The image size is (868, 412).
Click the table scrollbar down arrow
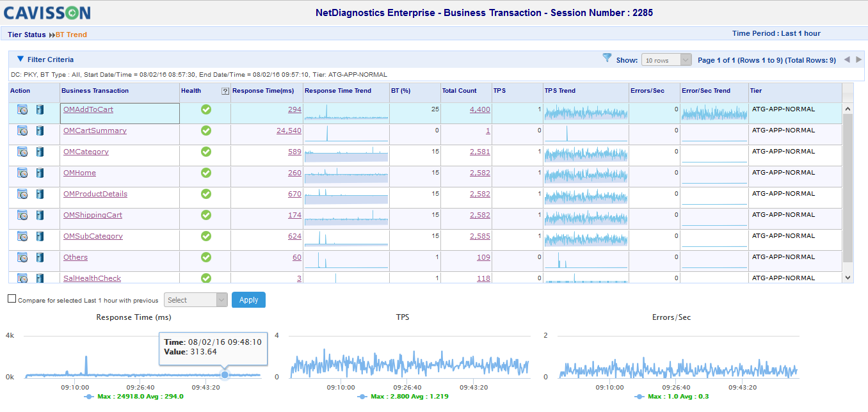coord(848,278)
